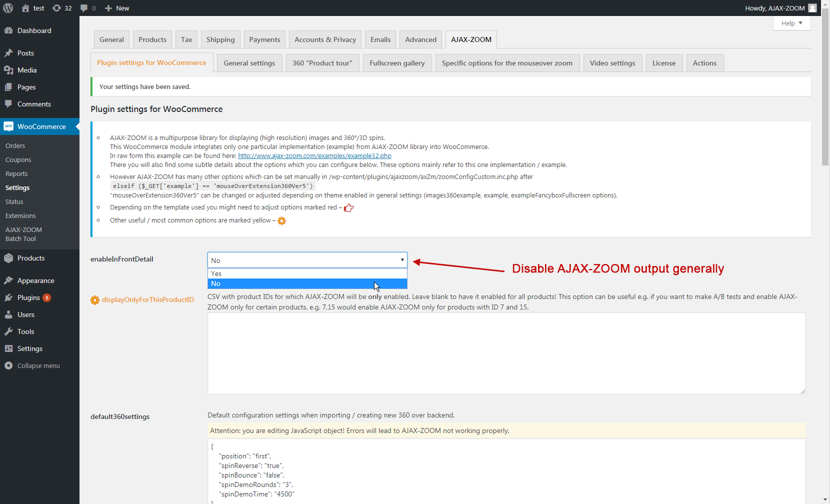Open Coupons in WooCommerce submenu
The width and height of the screenshot is (830, 504).
[18, 159]
